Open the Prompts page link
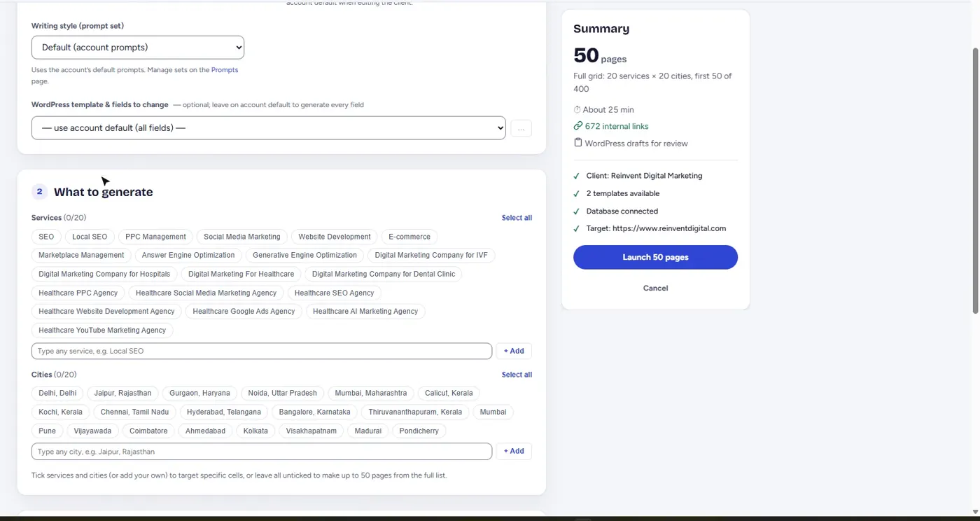 225,70
